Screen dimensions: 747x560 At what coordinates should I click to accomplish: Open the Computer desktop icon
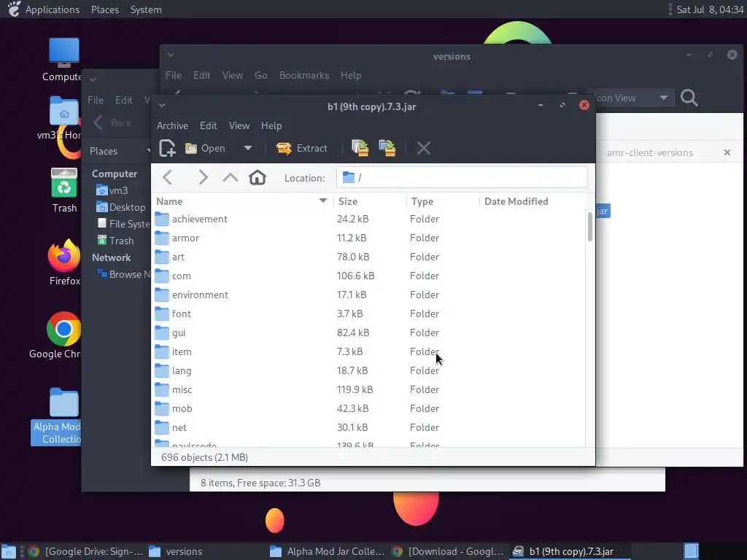pyautogui.click(x=63, y=60)
